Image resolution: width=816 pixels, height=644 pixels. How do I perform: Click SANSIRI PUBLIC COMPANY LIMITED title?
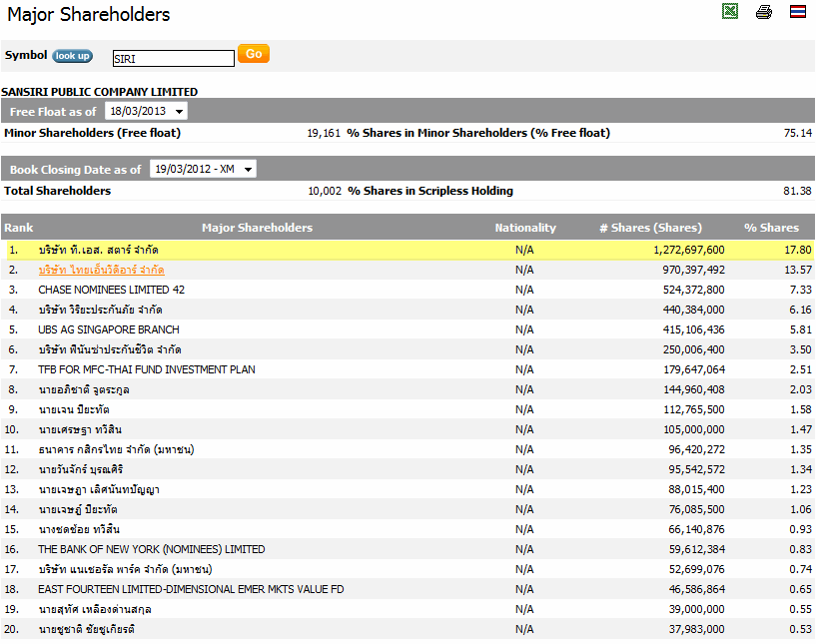pos(100,92)
